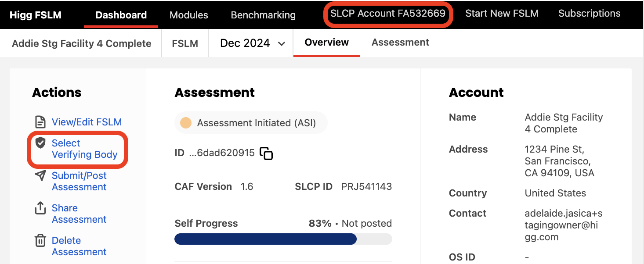644x264 pixels.
Task: Open the Subscriptions page
Action: (x=590, y=13)
